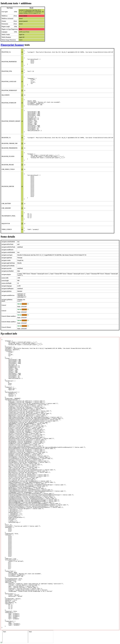Click the 'Intoli.com tests + additions' heading

(16, 3)
